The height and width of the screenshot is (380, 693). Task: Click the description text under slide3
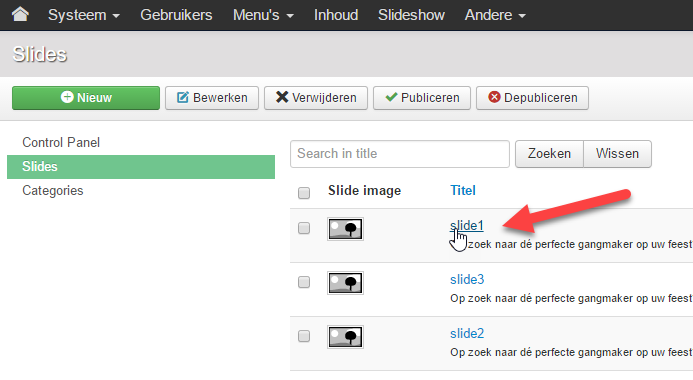click(571, 298)
